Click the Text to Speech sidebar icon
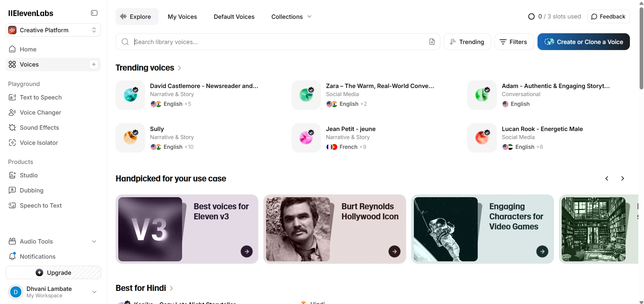The image size is (644, 304). pyautogui.click(x=12, y=97)
